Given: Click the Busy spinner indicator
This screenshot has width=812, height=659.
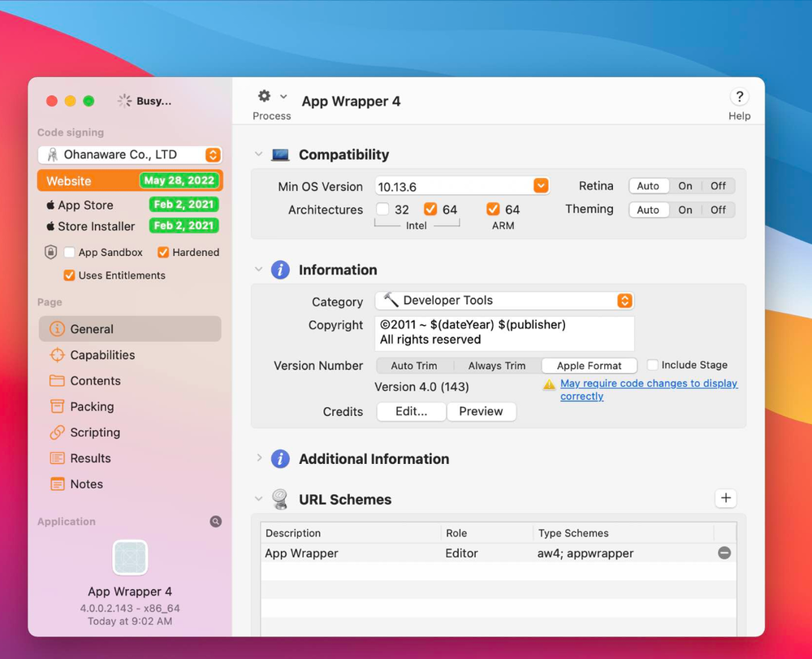Looking at the screenshot, I should coord(123,101).
